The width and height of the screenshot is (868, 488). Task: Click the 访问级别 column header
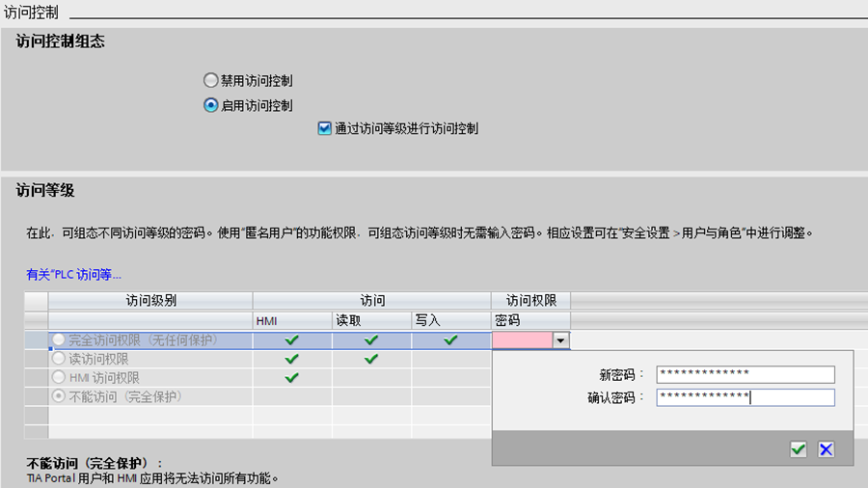150,301
